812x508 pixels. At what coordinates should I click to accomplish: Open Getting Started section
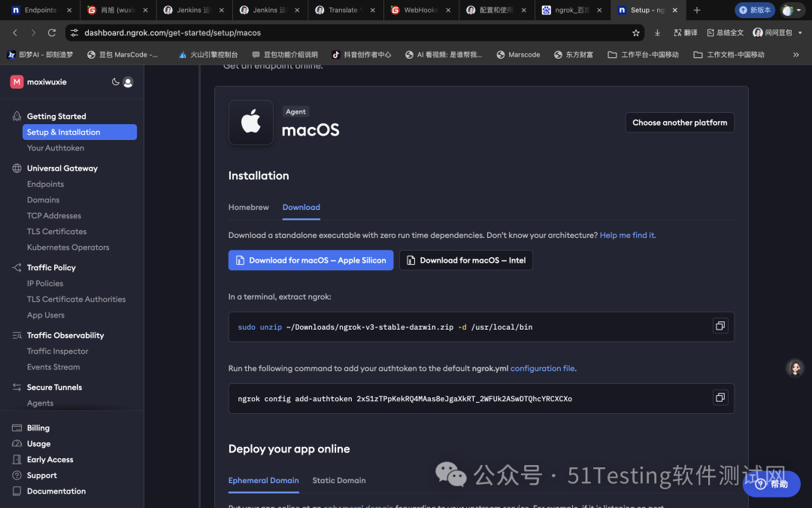(56, 116)
